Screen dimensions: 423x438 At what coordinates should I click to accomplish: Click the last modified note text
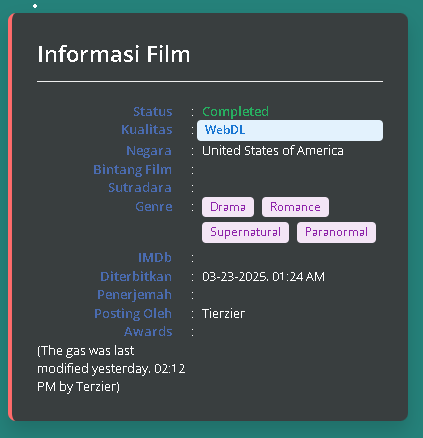coord(111,369)
